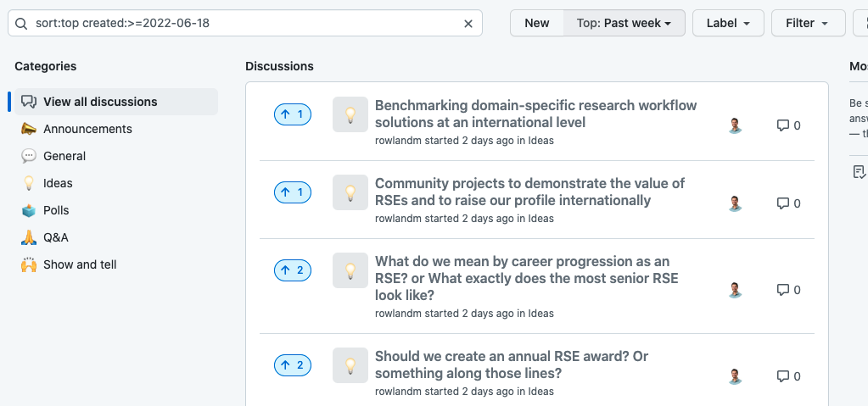Click the Show and tell raised-hands icon
This screenshot has width=868, height=406.
[29, 264]
